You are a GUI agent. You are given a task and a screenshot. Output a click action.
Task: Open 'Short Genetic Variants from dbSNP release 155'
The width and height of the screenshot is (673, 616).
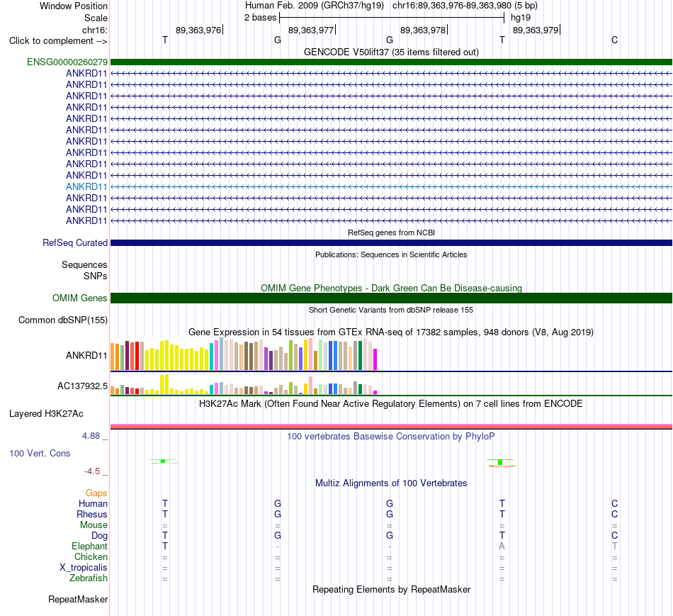tap(391, 310)
